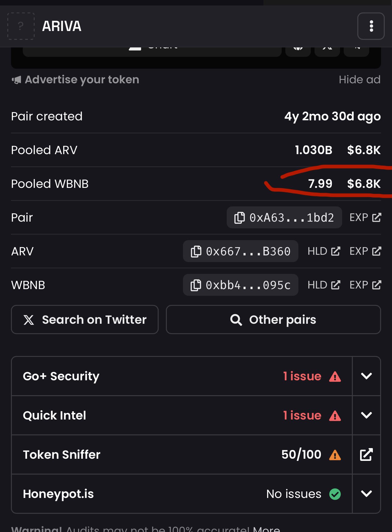Open ARV EXP explorer link
The width and height of the screenshot is (392, 532).
point(365,251)
